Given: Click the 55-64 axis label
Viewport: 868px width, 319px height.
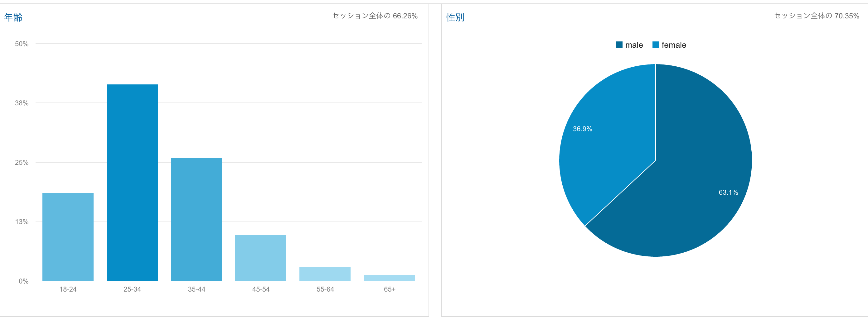Looking at the screenshot, I should (x=325, y=289).
